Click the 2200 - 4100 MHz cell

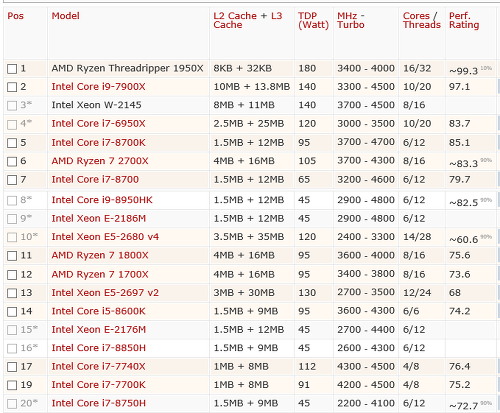coord(366,403)
